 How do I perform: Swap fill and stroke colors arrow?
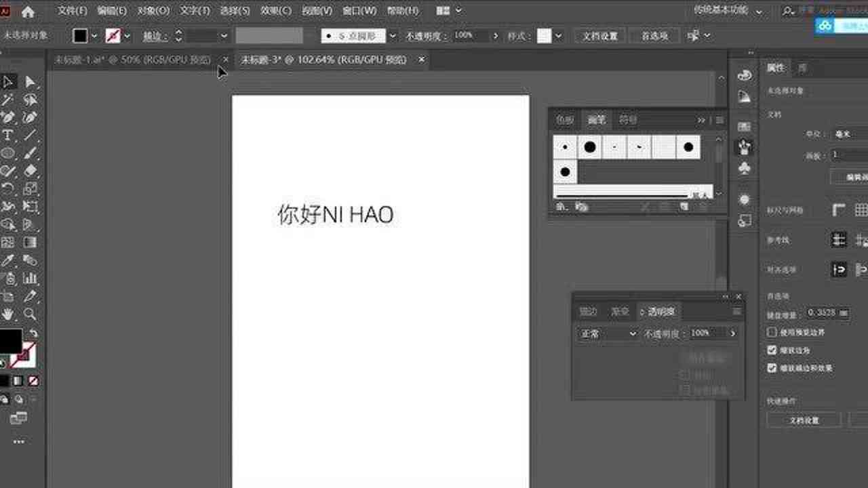[x=33, y=333]
